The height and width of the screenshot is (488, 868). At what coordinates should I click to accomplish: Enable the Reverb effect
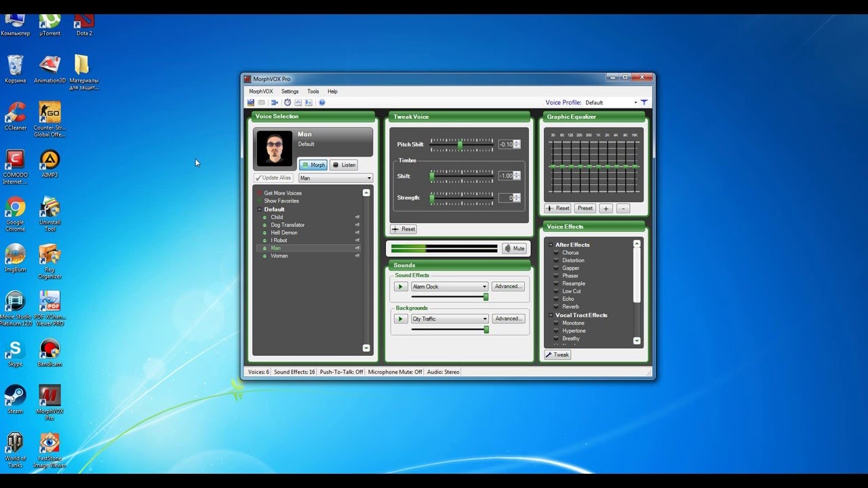[570, 306]
